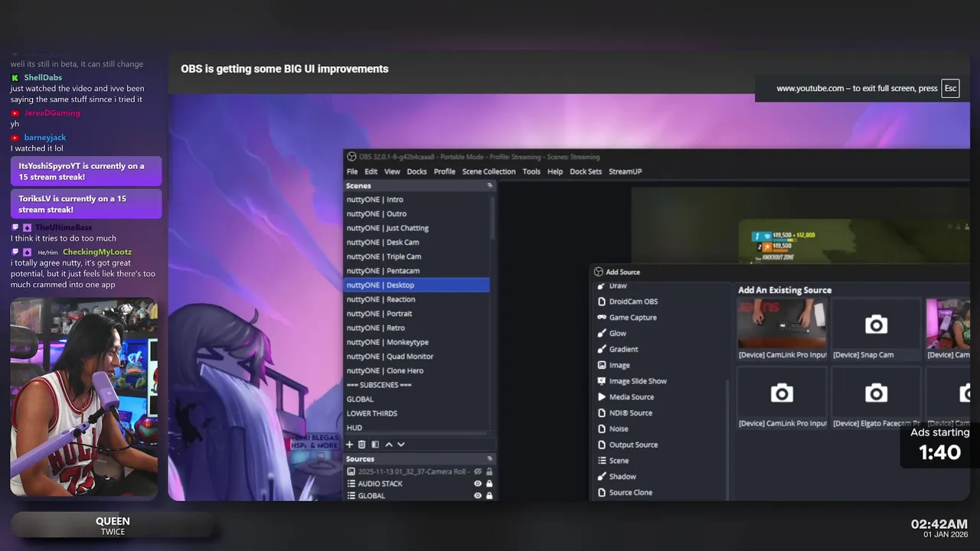Click the Scenes dock pop-out icon
Viewport: 980px width, 551px height.
click(490, 186)
